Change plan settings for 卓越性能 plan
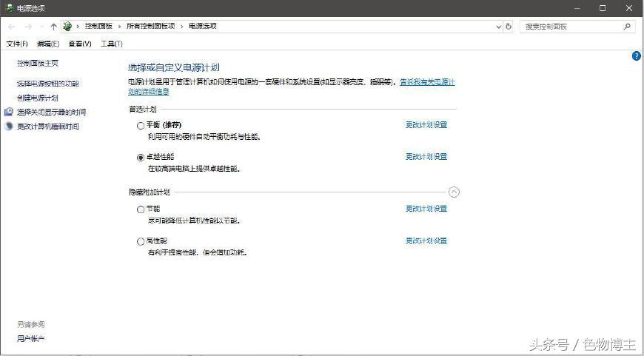This screenshot has width=644, height=356. click(426, 156)
